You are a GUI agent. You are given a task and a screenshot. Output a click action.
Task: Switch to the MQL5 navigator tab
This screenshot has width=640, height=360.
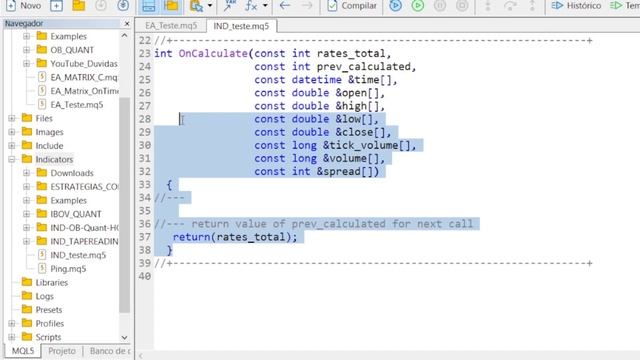click(23, 351)
